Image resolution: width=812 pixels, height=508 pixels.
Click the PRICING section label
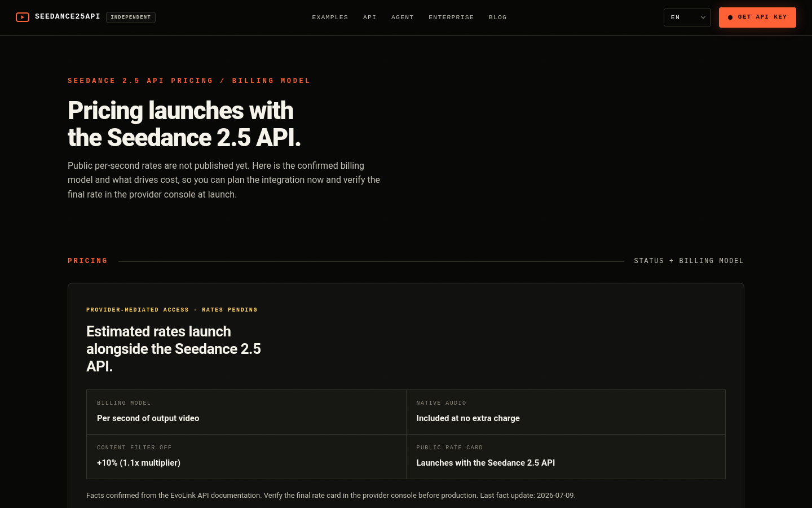click(x=87, y=261)
